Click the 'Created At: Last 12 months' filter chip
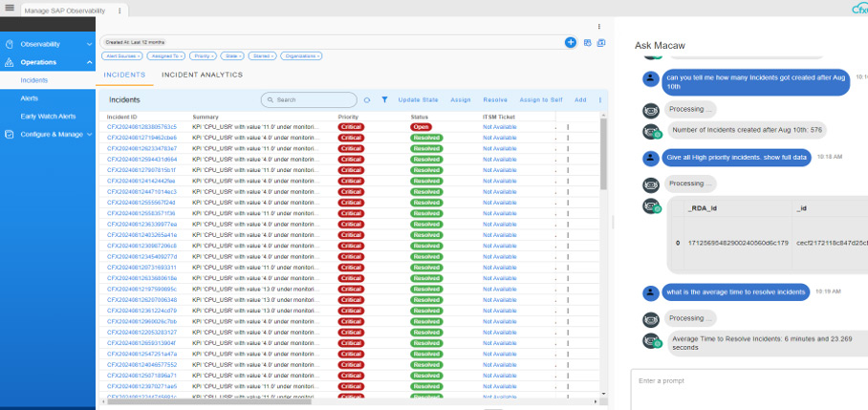The width and height of the screenshot is (868, 410). [135, 42]
